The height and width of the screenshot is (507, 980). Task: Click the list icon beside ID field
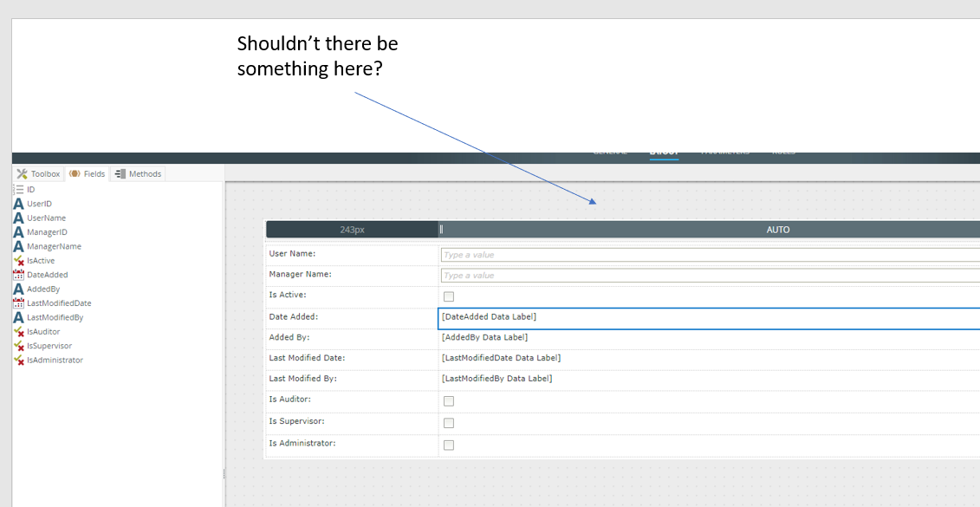(18, 189)
